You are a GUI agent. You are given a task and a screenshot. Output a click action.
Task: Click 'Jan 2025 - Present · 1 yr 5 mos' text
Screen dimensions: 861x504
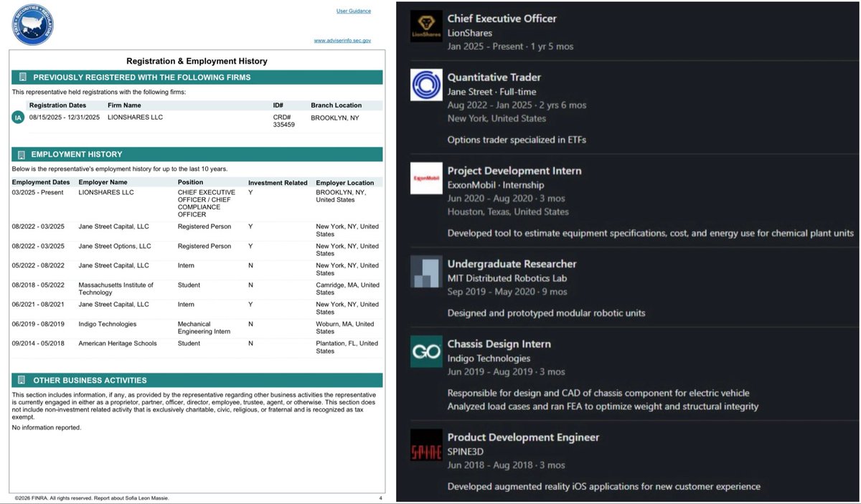click(x=510, y=47)
